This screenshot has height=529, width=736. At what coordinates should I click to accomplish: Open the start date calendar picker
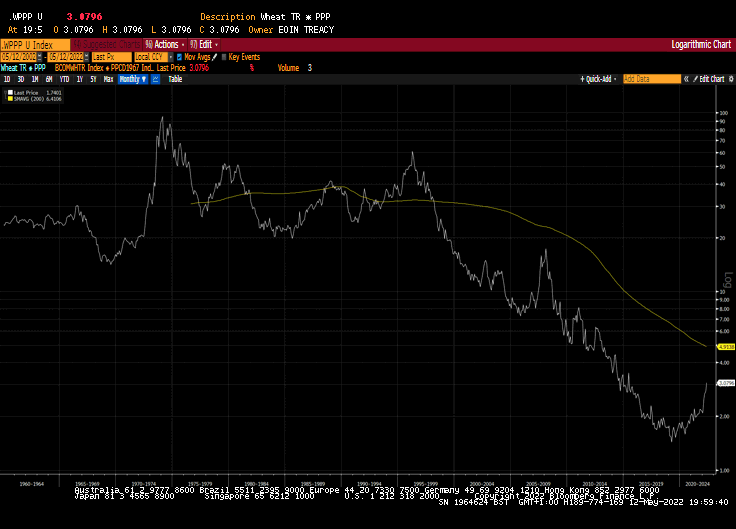coord(39,57)
